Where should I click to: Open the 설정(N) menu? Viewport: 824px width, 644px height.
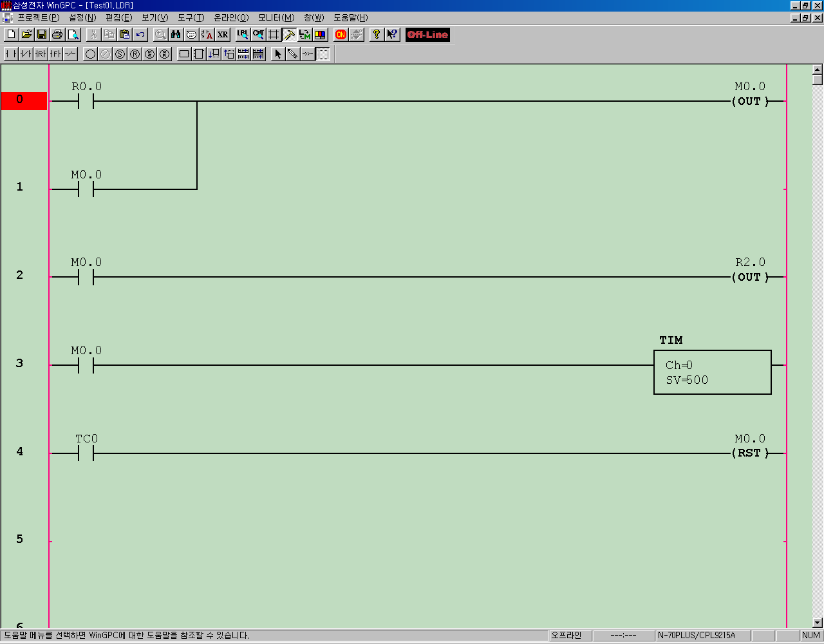point(82,17)
